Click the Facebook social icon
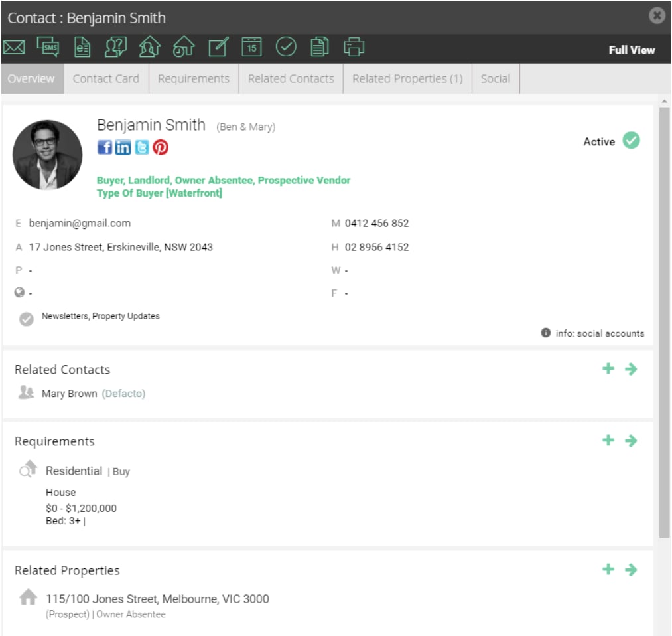The width and height of the screenshot is (672, 636). point(105,147)
